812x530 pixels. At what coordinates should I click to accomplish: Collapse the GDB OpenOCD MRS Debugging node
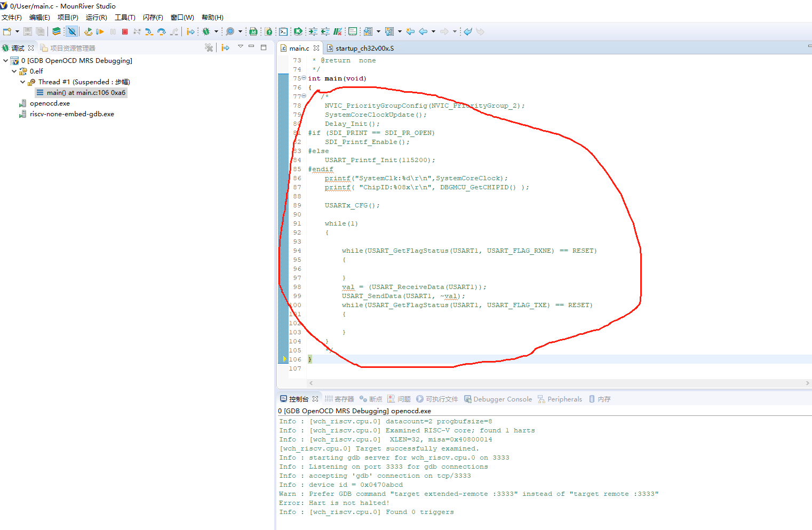[x=5, y=60]
